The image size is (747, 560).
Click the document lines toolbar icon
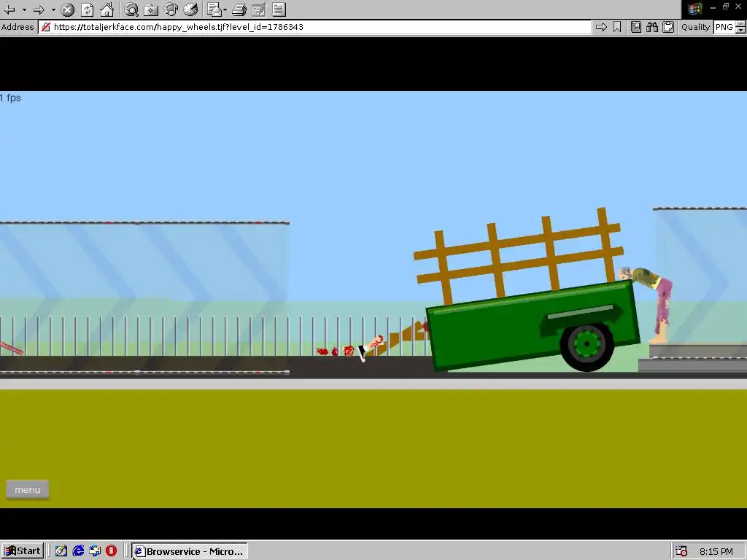point(279,9)
